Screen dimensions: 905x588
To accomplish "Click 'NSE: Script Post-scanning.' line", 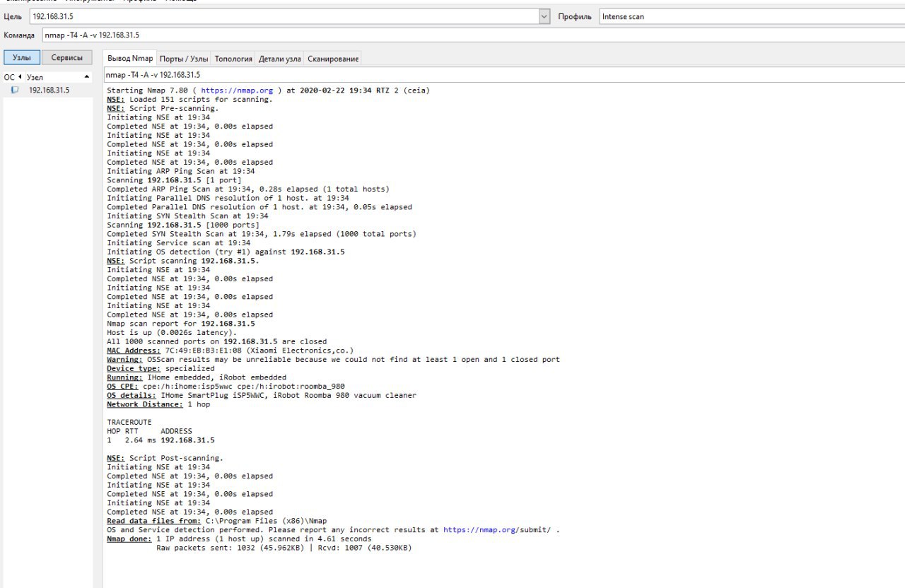I will (x=165, y=458).
